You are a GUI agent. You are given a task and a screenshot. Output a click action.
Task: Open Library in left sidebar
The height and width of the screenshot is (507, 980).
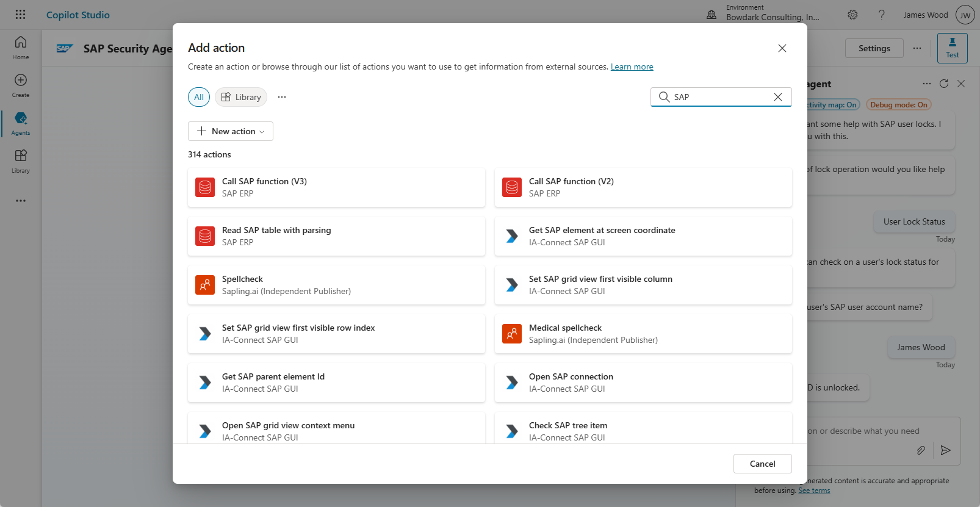[x=21, y=161]
